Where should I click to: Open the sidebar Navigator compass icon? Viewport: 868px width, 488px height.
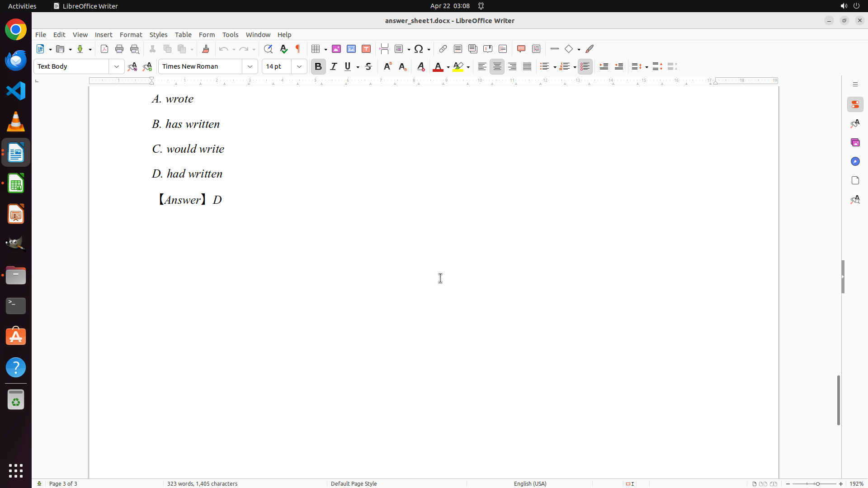coord(855,161)
